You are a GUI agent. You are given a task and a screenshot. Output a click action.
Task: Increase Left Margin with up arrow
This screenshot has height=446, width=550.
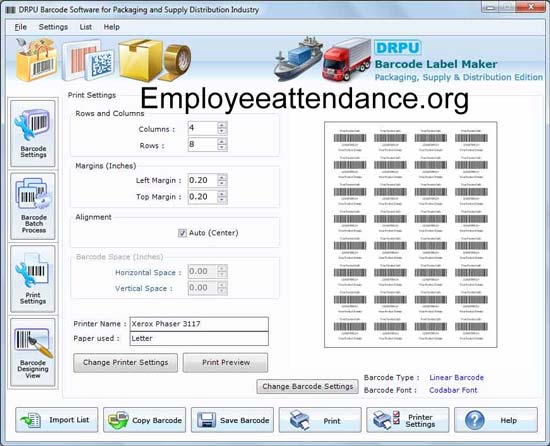[222, 177]
